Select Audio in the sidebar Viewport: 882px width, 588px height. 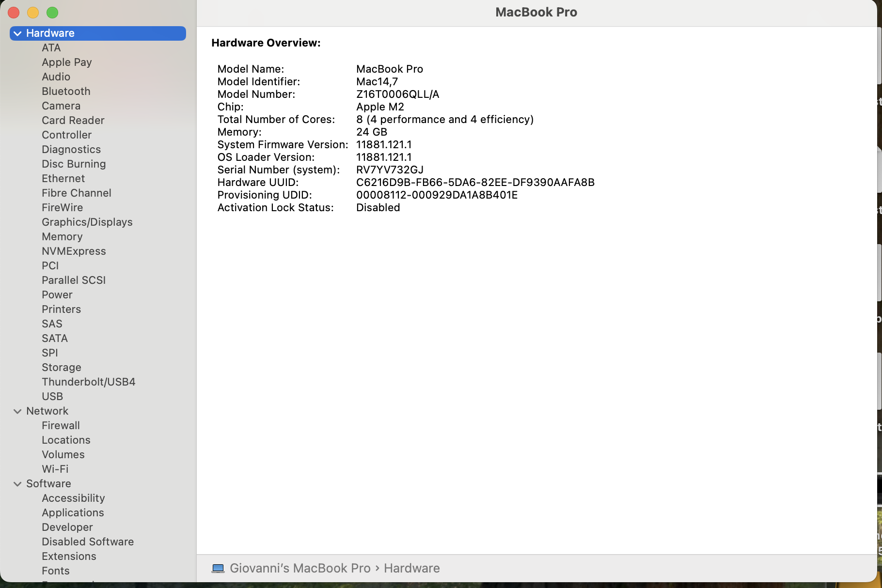56,77
